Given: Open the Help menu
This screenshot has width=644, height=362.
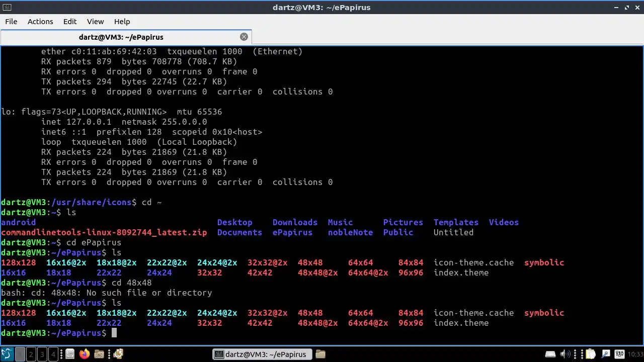Looking at the screenshot, I should 122,22.
